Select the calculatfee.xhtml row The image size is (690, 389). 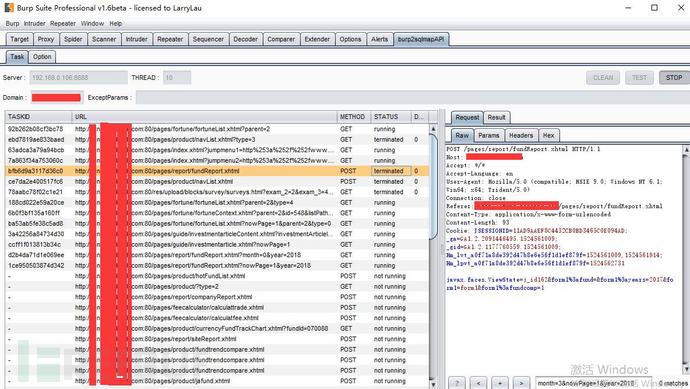(217, 318)
